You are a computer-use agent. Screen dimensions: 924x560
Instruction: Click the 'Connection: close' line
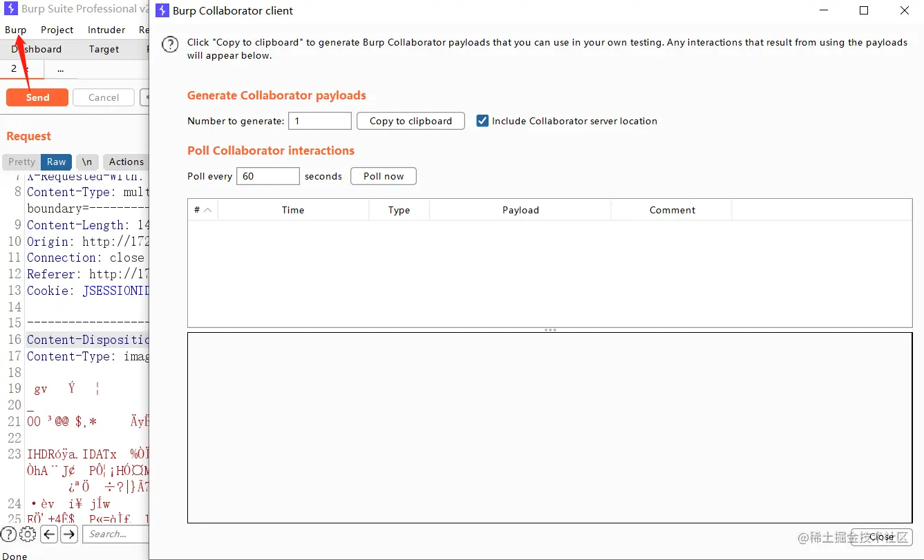(86, 258)
